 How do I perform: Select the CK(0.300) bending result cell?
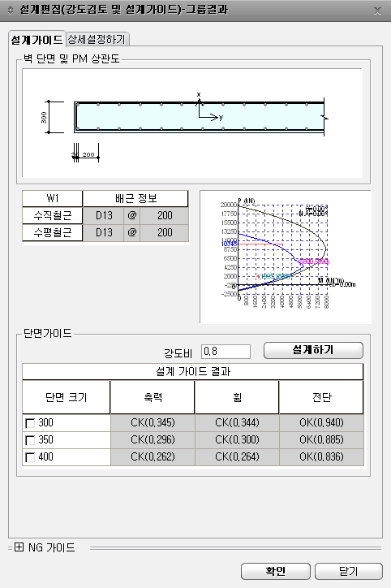237,440
